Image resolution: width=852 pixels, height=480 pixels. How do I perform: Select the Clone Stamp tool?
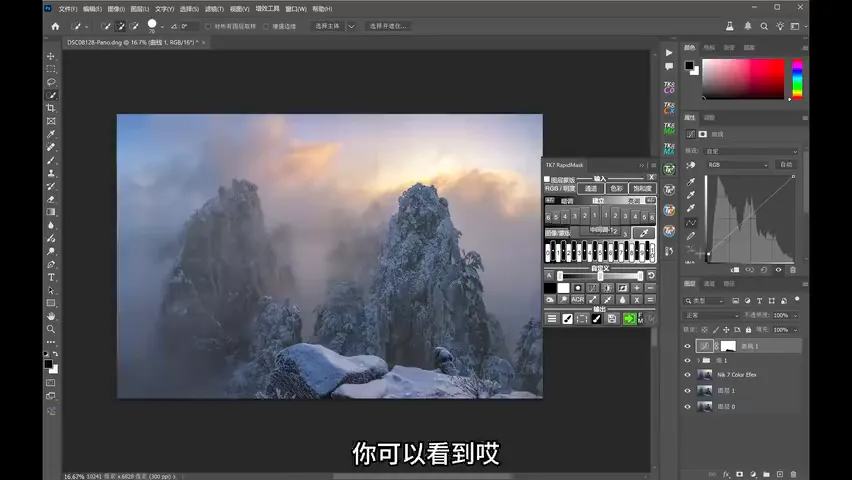click(51, 173)
